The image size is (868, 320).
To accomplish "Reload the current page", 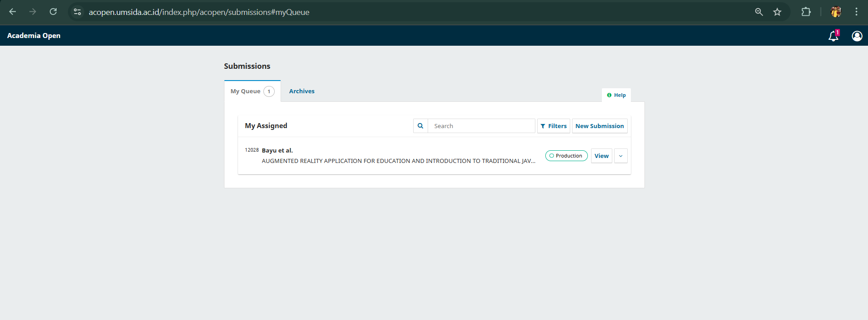I will click(x=53, y=12).
